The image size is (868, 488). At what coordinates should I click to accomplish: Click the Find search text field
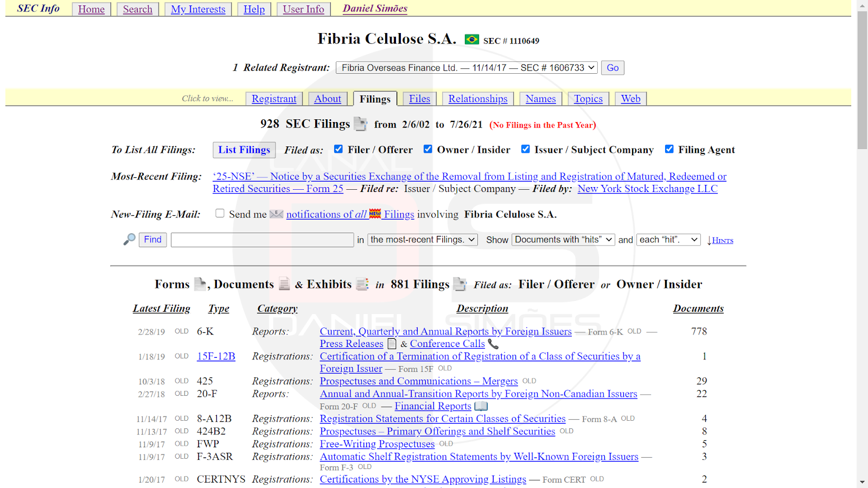coord(263,240)
